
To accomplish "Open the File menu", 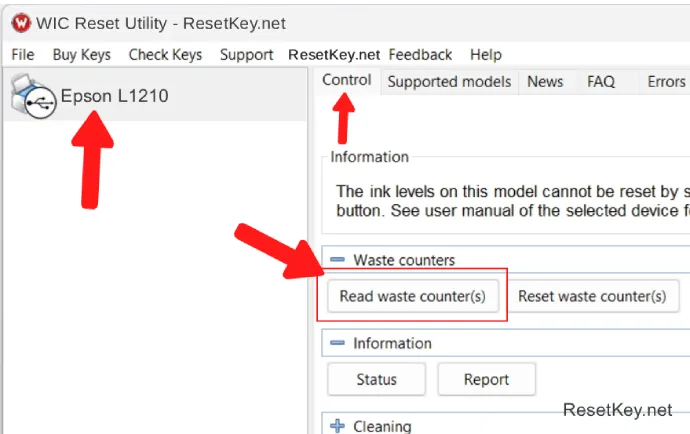I will coord(23,55).
